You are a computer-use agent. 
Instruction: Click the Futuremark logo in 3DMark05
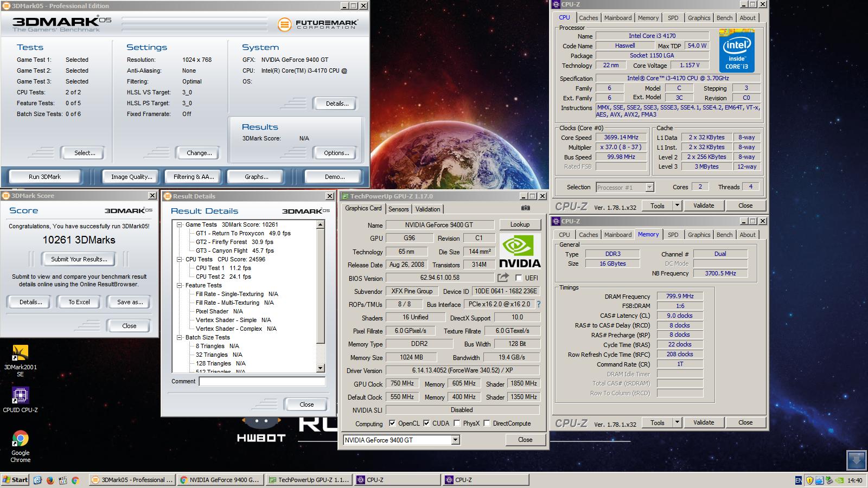pos(317,24)
